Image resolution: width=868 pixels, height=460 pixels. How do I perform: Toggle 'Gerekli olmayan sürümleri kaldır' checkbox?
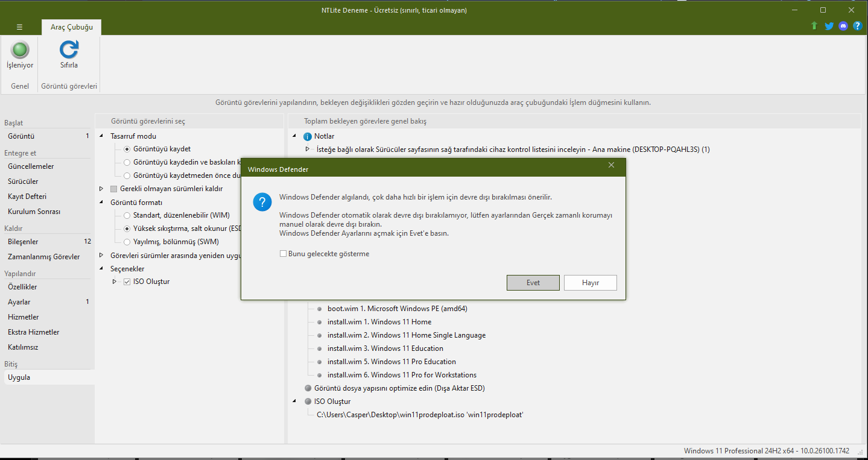(114, 189)
